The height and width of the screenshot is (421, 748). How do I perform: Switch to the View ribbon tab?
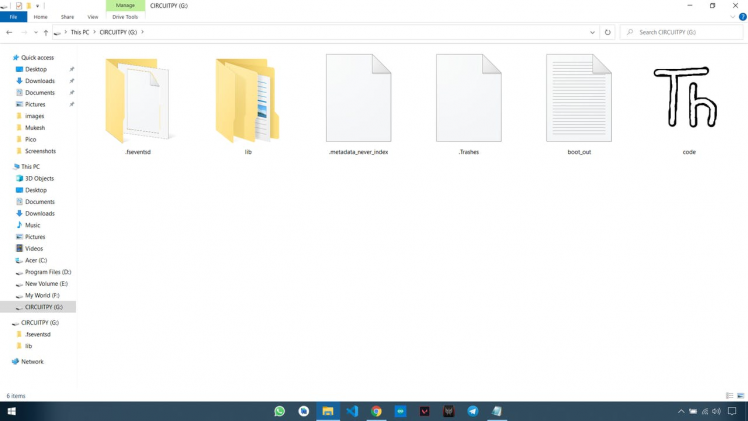[93, 17]
